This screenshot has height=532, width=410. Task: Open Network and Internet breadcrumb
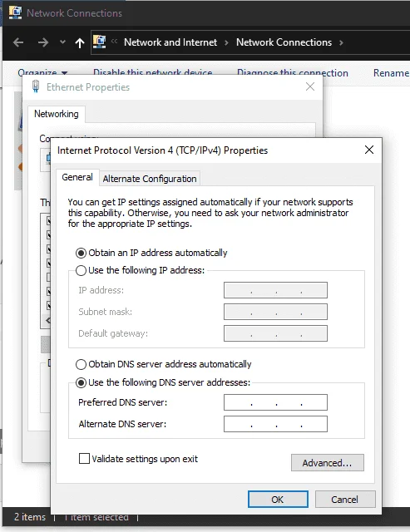170,42
